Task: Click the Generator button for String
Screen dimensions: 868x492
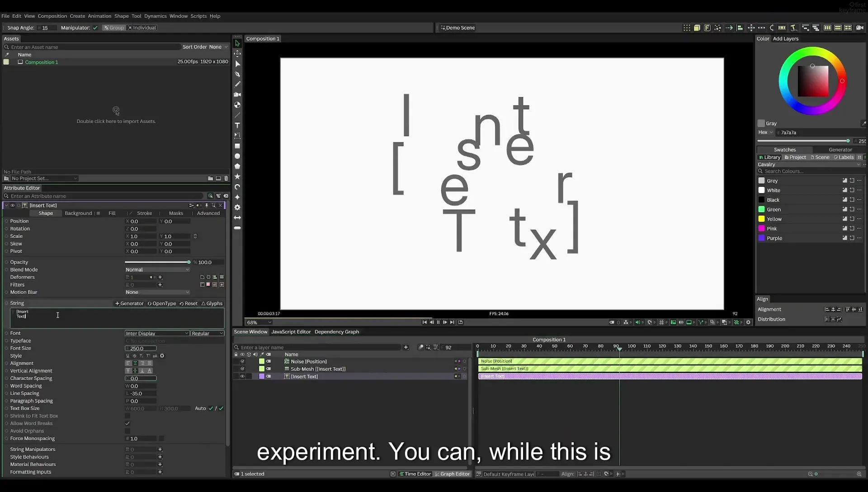Action: click(129, 303)
